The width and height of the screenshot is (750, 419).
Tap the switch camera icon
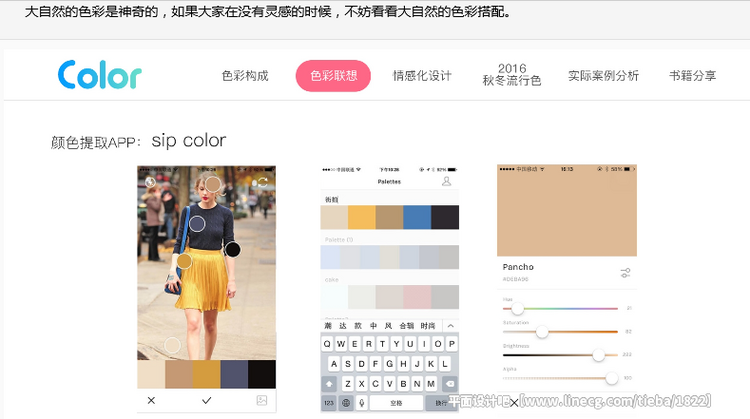click(x=263, y=182)
